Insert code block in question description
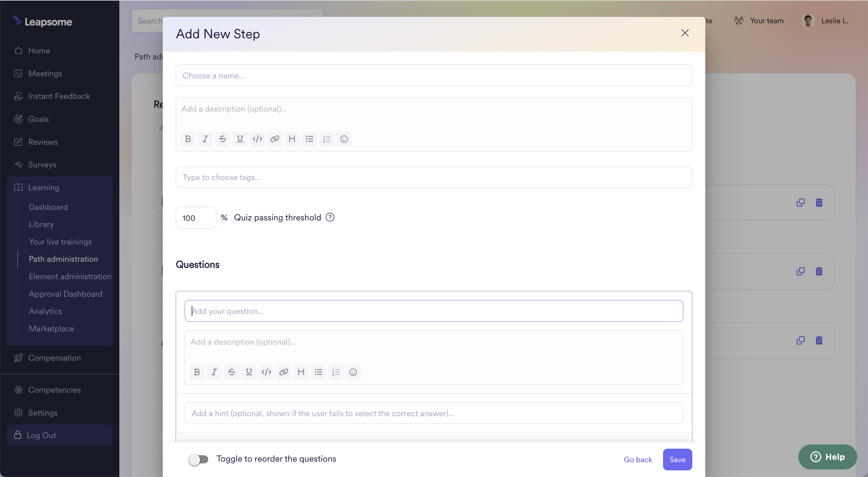868x477 pixels. 266,372
